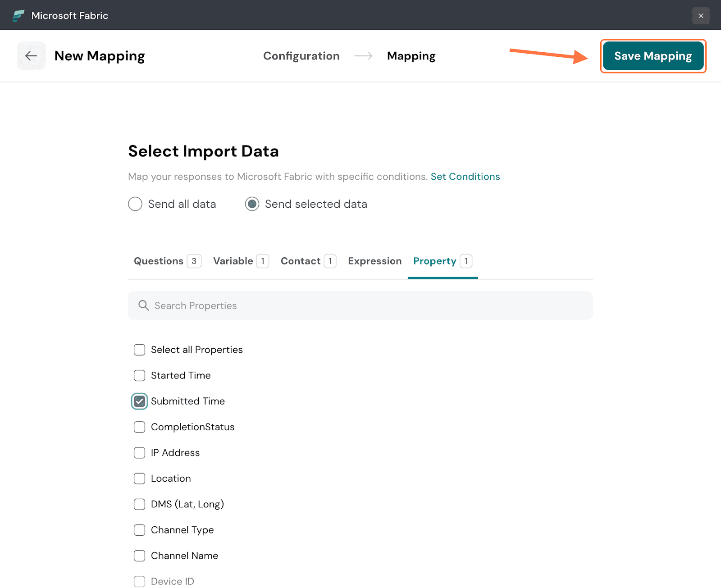This screenshot has height=588, width=721.
Task: Switch to the Questions tab
Action: [x=159, y=261]
